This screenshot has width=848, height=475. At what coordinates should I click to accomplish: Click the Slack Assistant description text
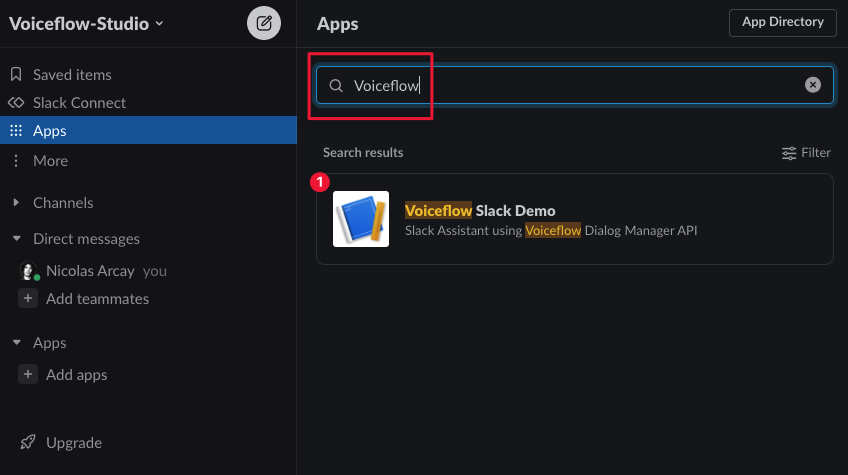click(x=551, y=230)
